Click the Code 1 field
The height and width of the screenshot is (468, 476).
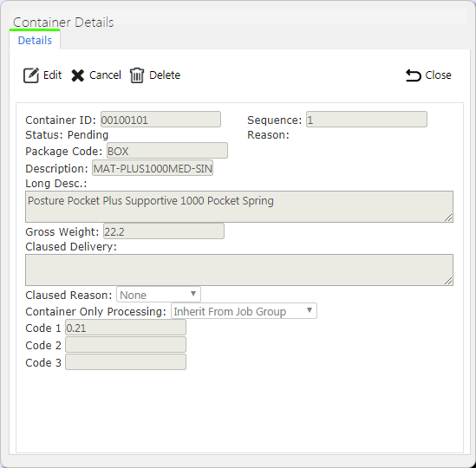126,328
